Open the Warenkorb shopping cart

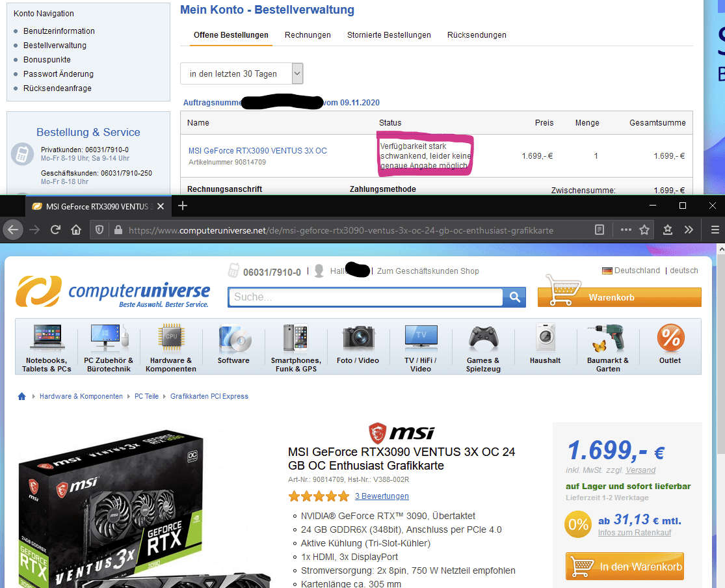pos(620,297)
